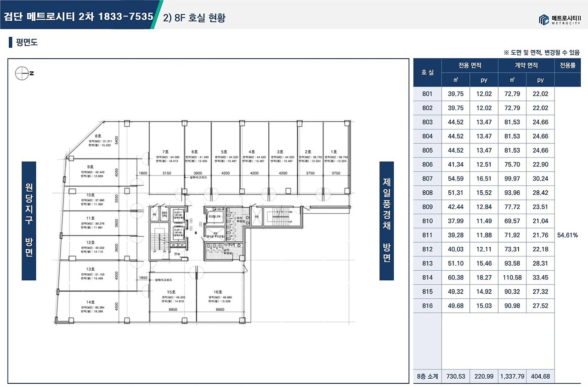Viewport: 588px width, 387px height.
Task: Click 27.52 in the 816 row
Action: 540,306
